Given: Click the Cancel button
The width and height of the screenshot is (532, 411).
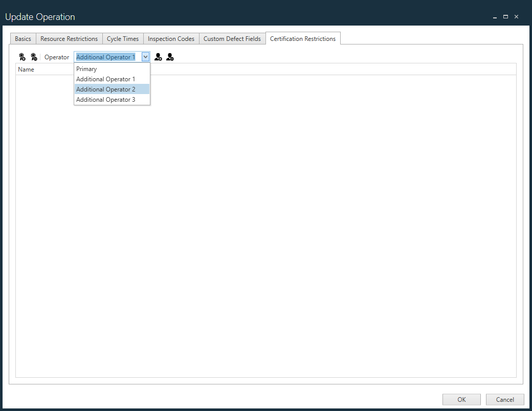Looking at the screenshot, I should 505,399.
